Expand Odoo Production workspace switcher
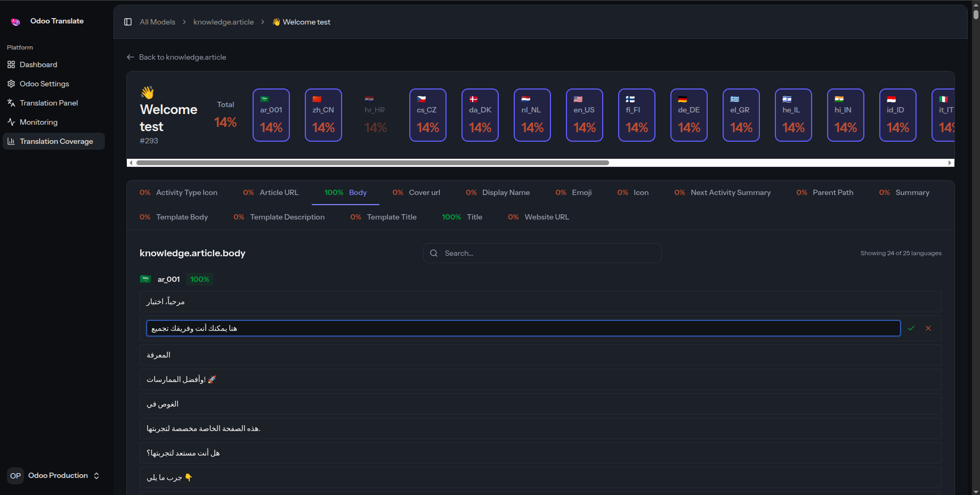This screenshot has width=980, height=495. [x=54, y=476]
